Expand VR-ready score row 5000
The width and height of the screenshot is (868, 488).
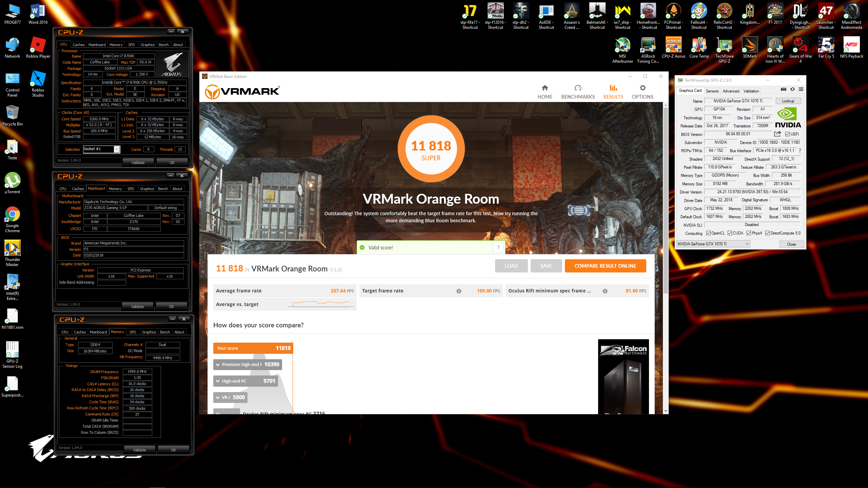pos(230,397)
